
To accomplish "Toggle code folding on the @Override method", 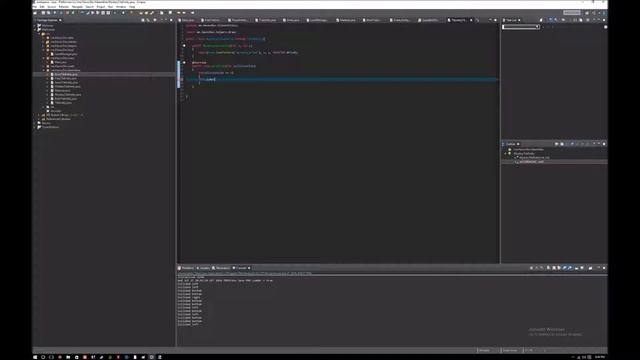I will pos(184,62).
